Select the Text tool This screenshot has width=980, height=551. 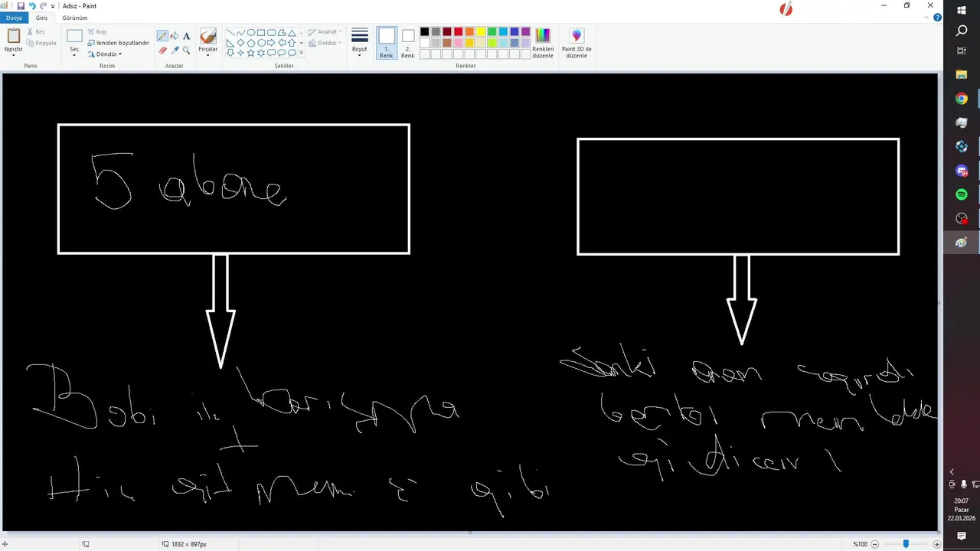186,36
